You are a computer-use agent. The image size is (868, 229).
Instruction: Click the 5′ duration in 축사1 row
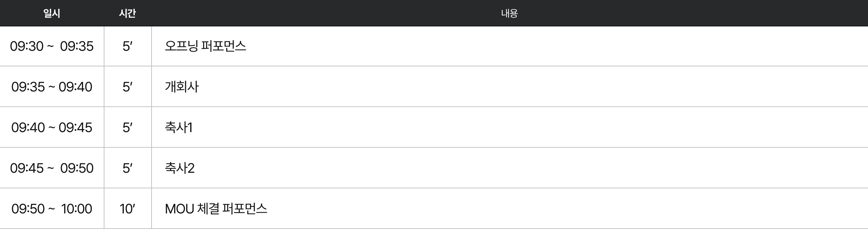[x=127, y=127]
